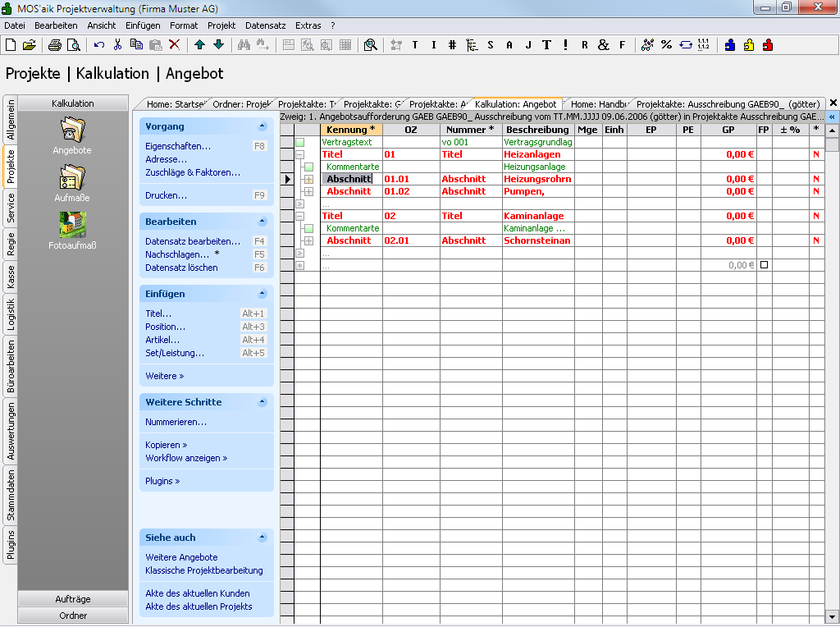Screen dimensions: 840x627
Task: Click the printer icon in the toolbar
Action: [x=55, y=45]
